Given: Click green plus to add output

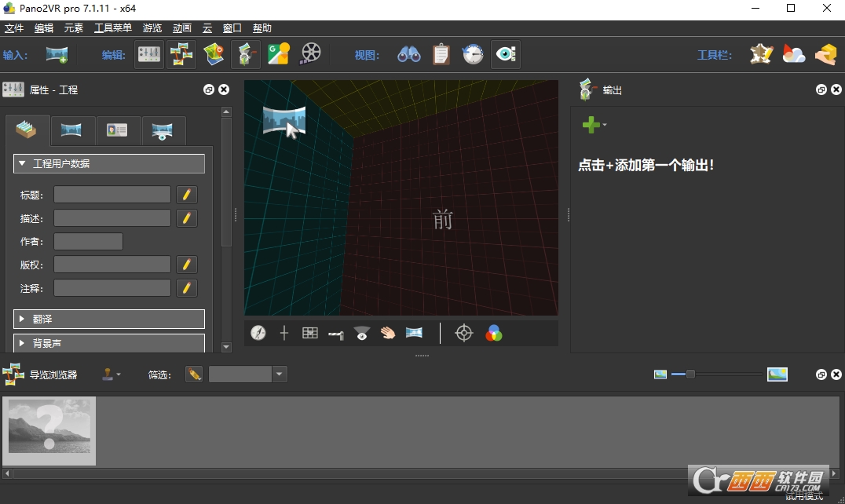Looking at the screenshot, I should (x=591, y=124).
